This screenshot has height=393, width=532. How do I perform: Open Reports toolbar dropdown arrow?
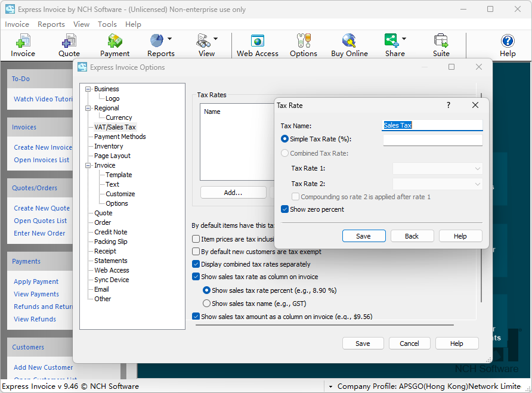(169, 39)
